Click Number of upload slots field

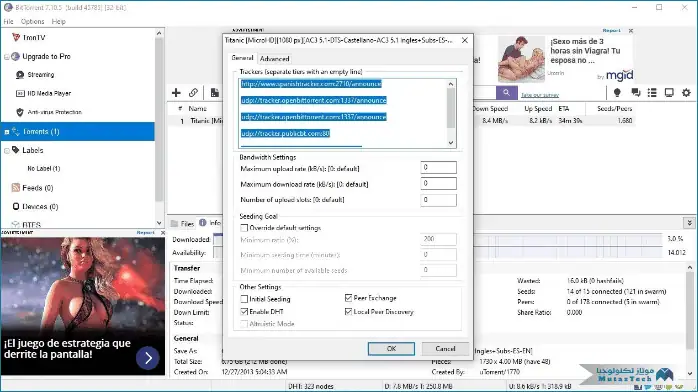(438, 200)
